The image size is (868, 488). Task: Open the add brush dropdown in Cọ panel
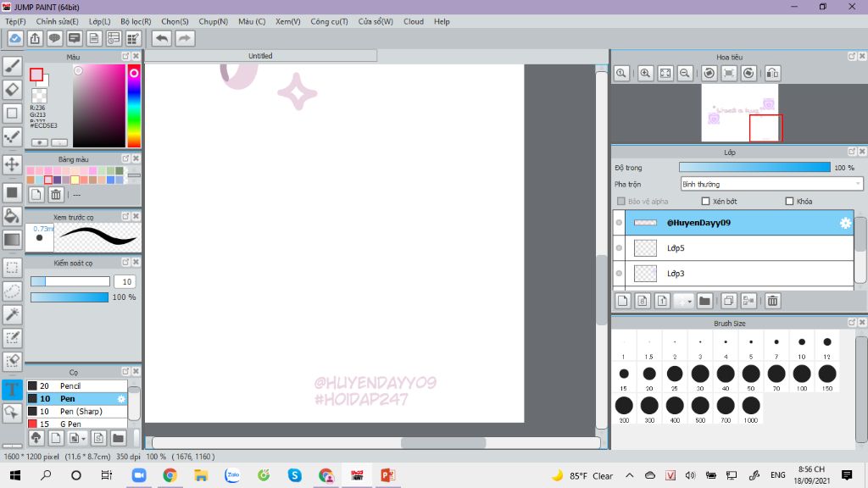(x=76, y=438)
